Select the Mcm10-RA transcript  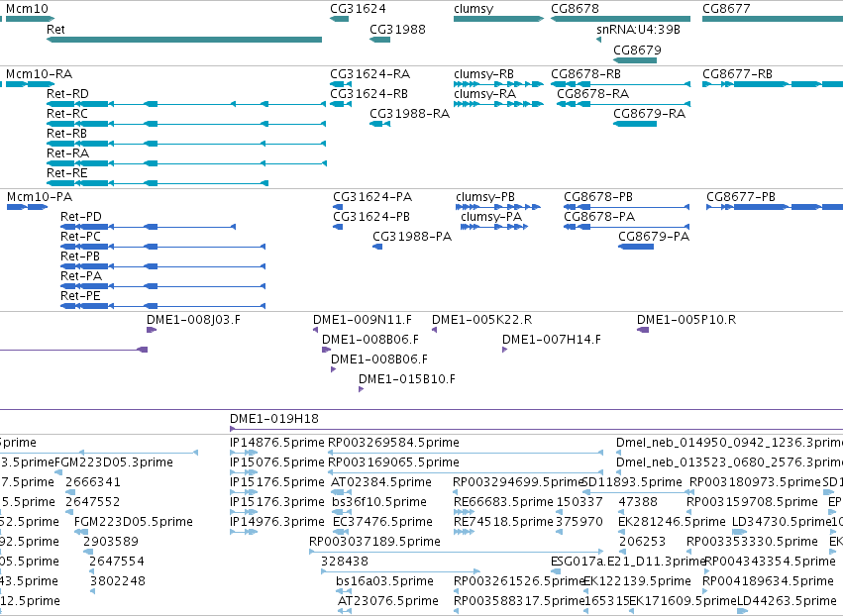tap(30, 84)
